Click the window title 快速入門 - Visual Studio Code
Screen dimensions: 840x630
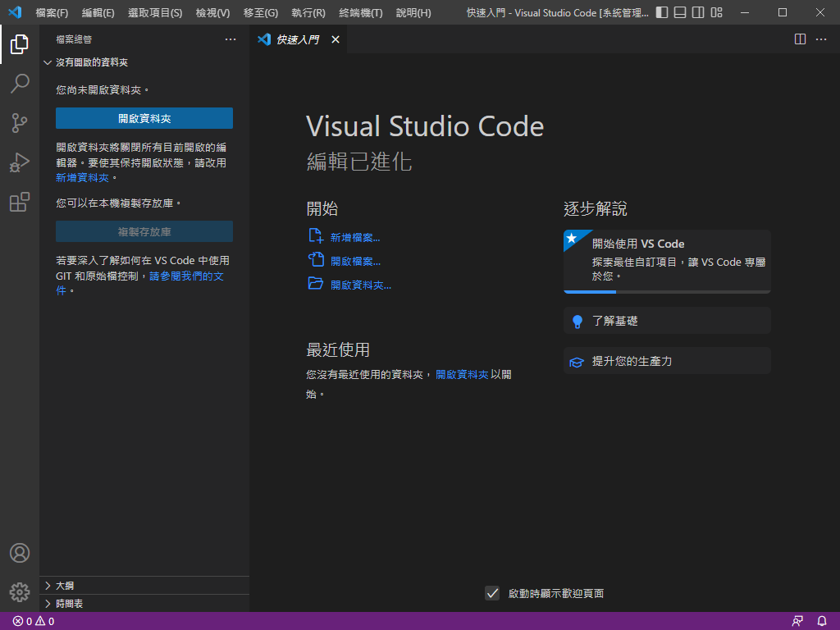point(557,12)
